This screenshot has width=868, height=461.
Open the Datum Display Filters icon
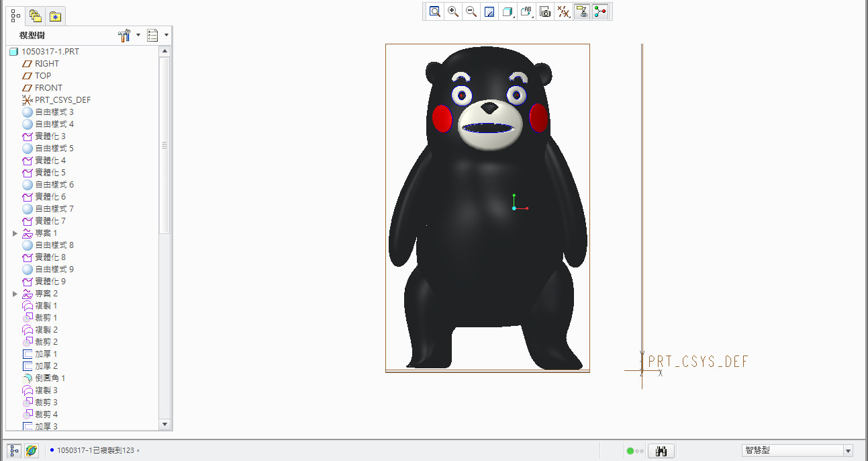point(564,11)
